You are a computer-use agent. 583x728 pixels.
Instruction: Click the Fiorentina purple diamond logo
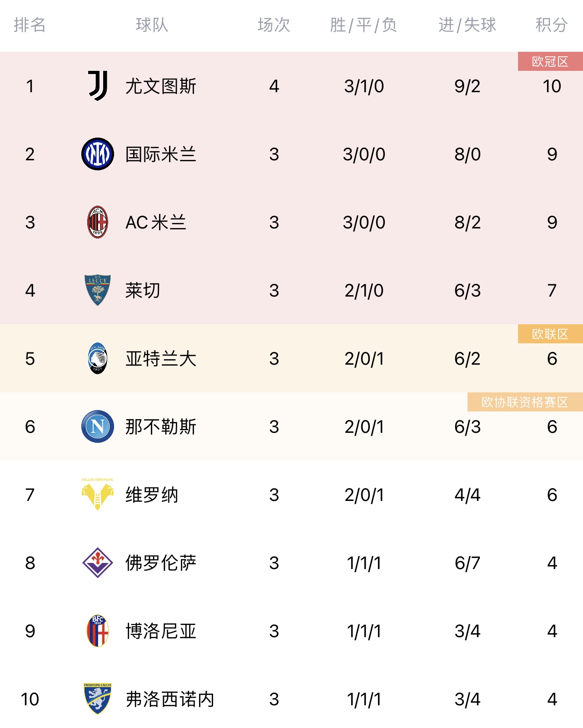coord(98,563)
